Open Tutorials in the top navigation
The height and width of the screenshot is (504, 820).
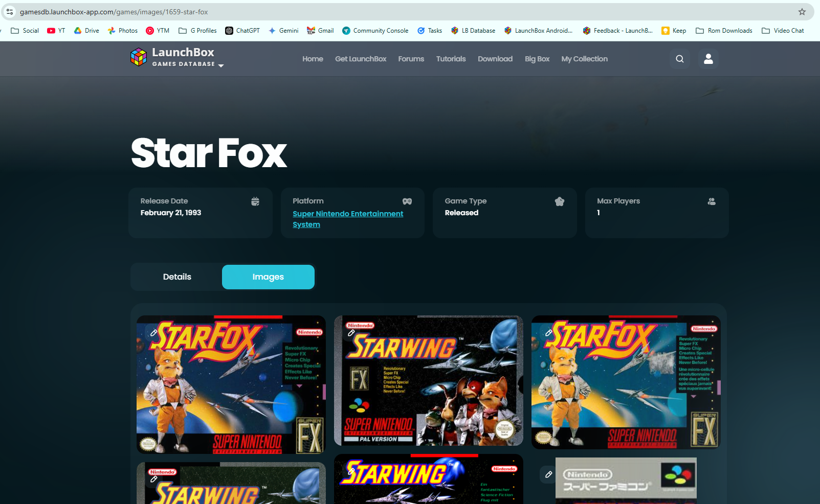coord(451,59)
